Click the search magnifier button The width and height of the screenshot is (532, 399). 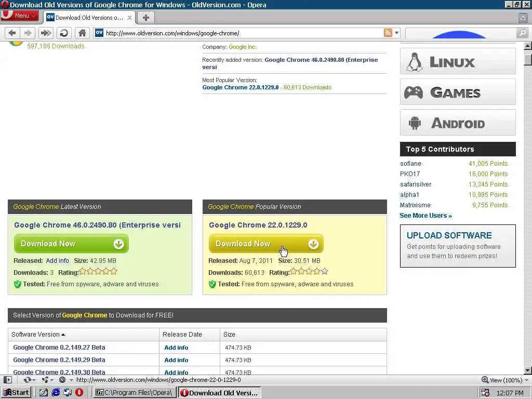522,33
